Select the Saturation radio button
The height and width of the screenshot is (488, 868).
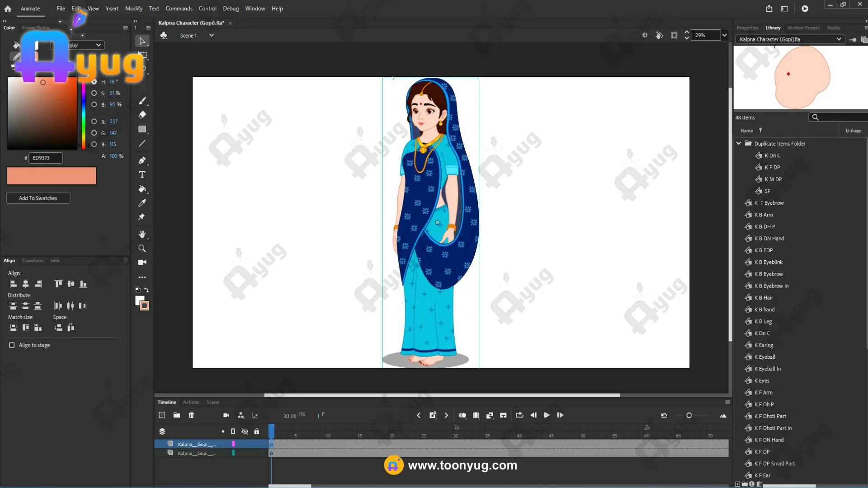94,93
